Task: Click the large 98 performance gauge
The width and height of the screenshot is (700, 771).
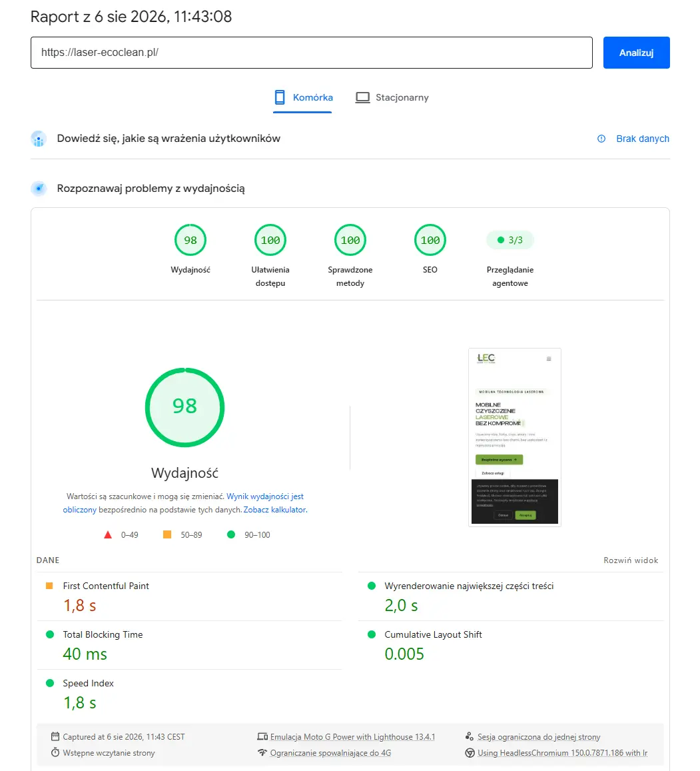Action: [185, 407]
